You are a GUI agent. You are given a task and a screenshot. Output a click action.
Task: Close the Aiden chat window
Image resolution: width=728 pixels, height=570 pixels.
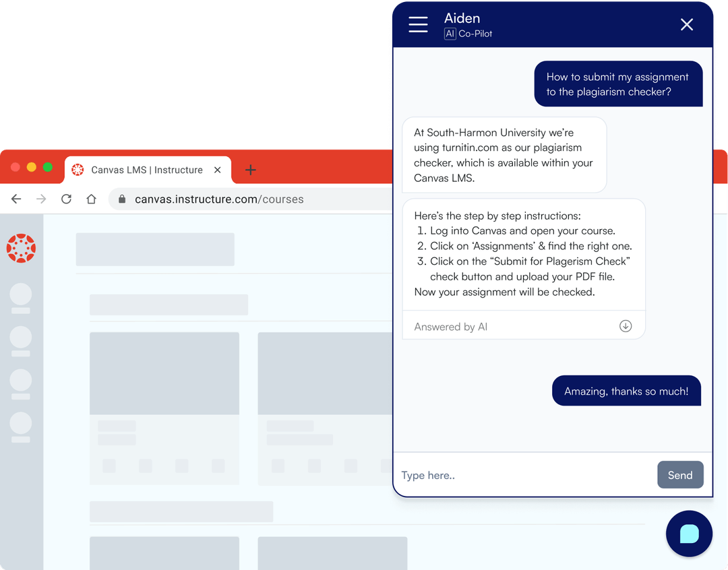tap(687, 24)
